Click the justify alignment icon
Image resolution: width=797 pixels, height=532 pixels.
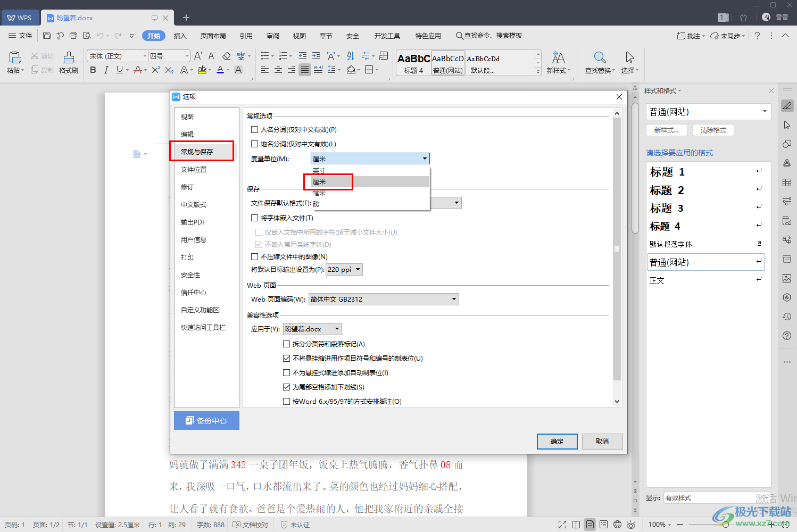click(304, 70)
